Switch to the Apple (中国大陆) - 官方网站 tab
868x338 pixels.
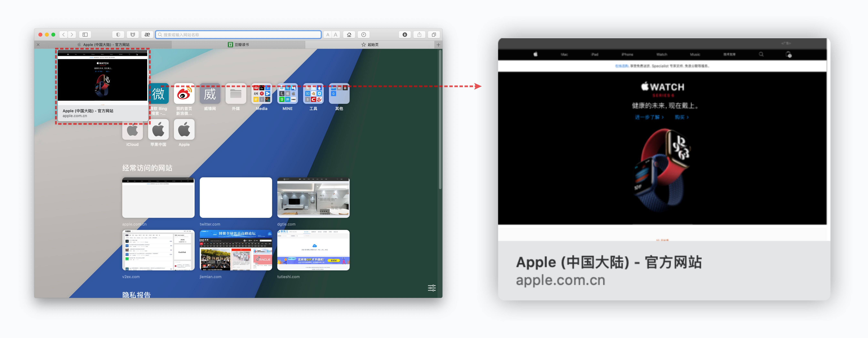tap(103, 44)
